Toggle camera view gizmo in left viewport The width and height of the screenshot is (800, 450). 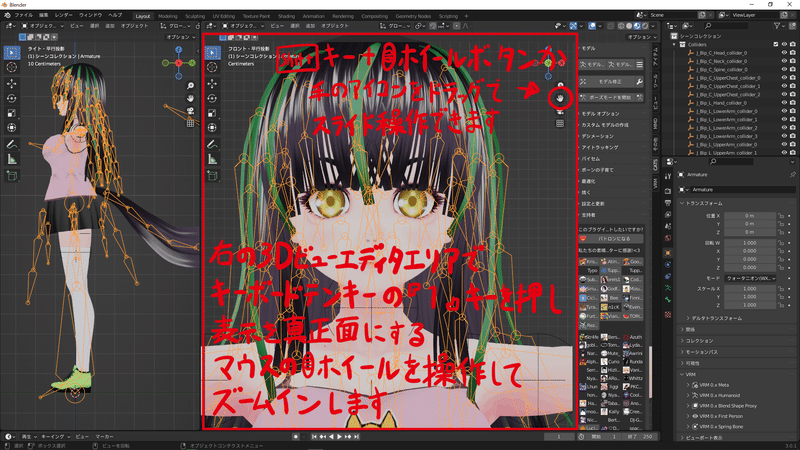(190, 111)
